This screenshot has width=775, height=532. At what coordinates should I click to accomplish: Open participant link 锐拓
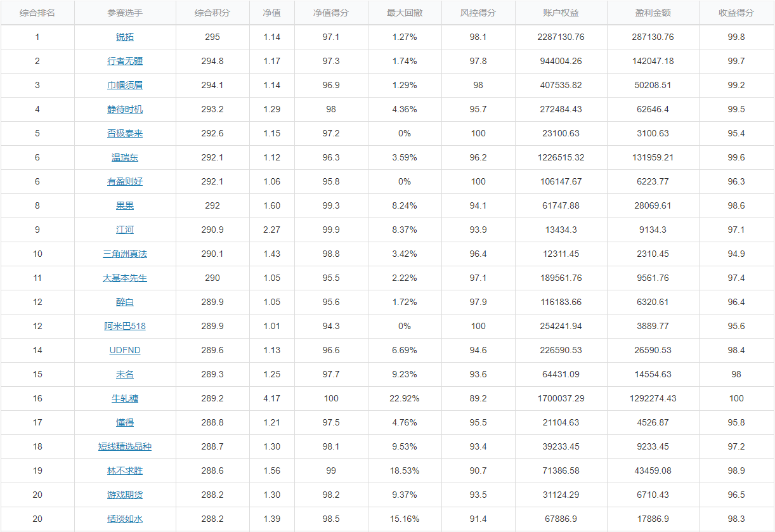125,37
